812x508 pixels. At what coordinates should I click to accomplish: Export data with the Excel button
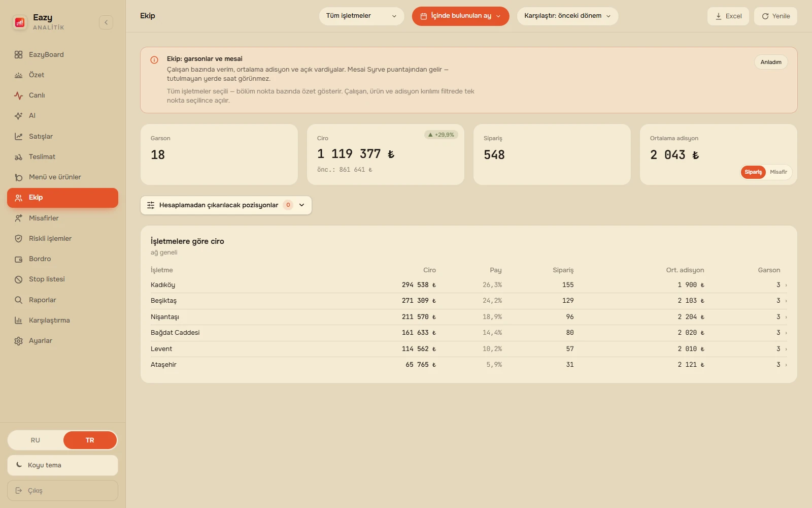coord(728,16)
